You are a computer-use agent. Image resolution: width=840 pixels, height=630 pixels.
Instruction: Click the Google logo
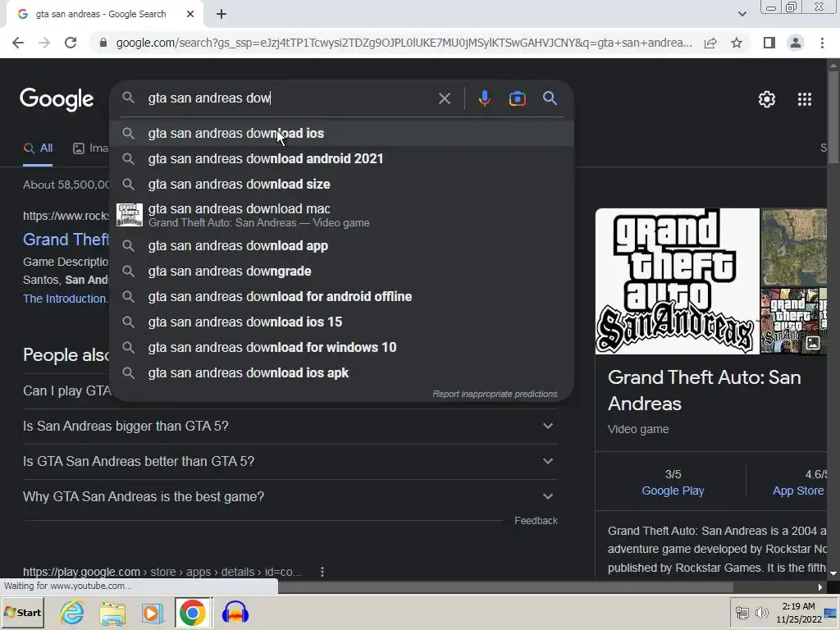pyautogui.click(x=57, y=99)
